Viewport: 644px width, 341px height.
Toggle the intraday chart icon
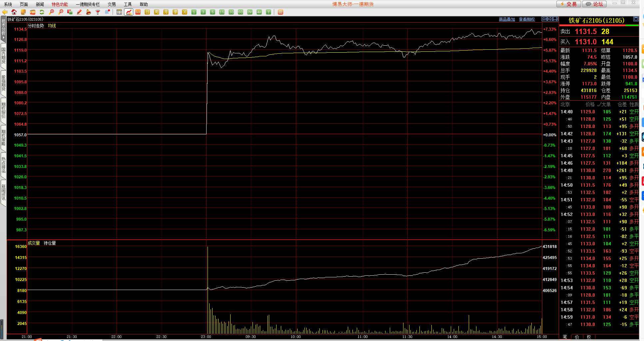click(x=129, y=12)
